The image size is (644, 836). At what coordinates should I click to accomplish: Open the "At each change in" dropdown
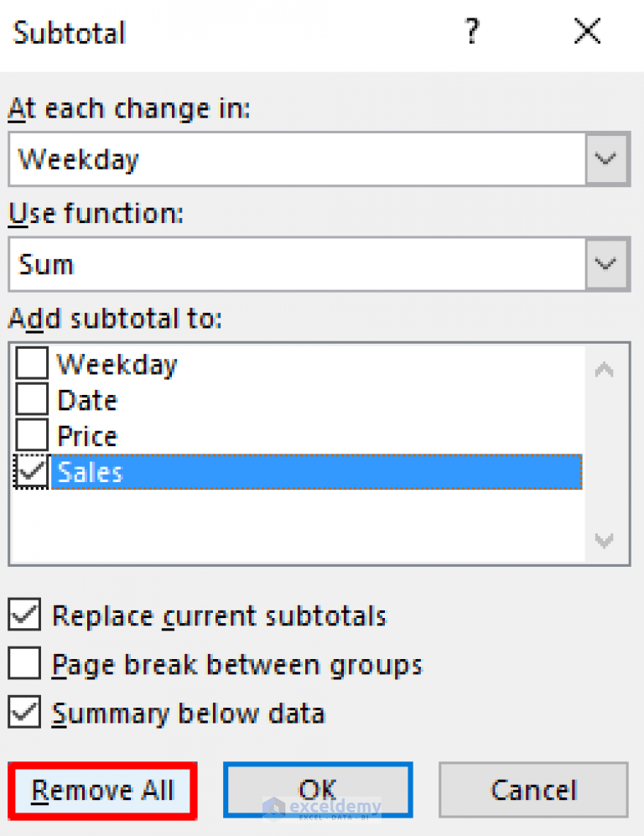coord(605,158)
